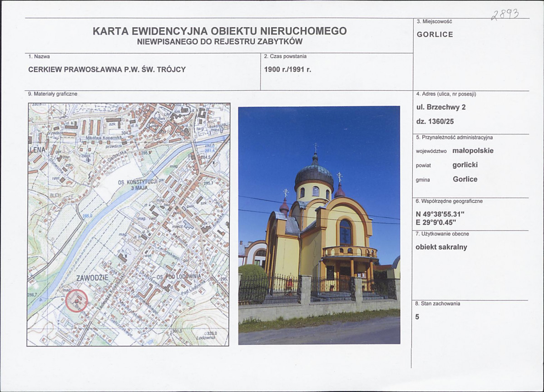Click the label '3. Miejscowość'
This screenshot has width=544, height=392.
(435, 21)
